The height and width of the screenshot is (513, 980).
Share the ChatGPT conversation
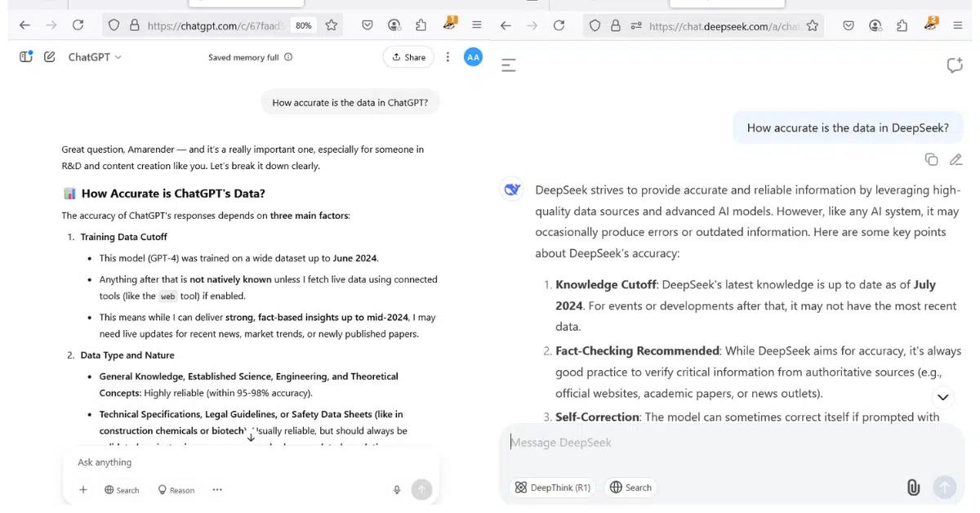point(408,57)
